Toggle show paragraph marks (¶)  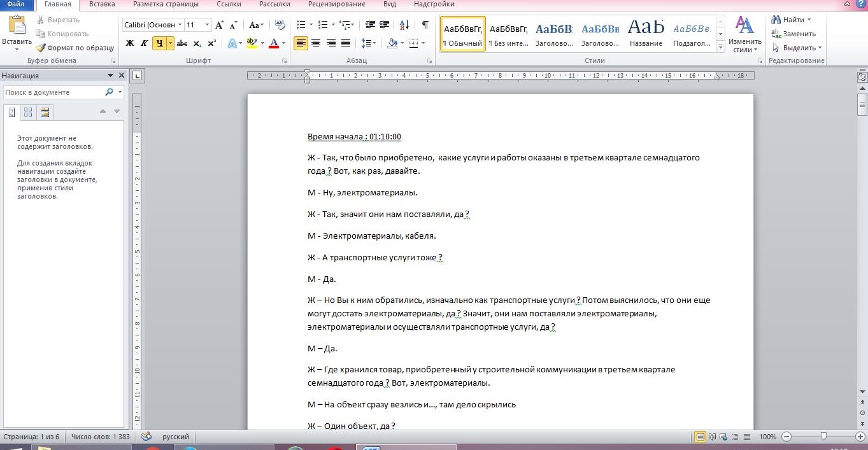point(425,25)
